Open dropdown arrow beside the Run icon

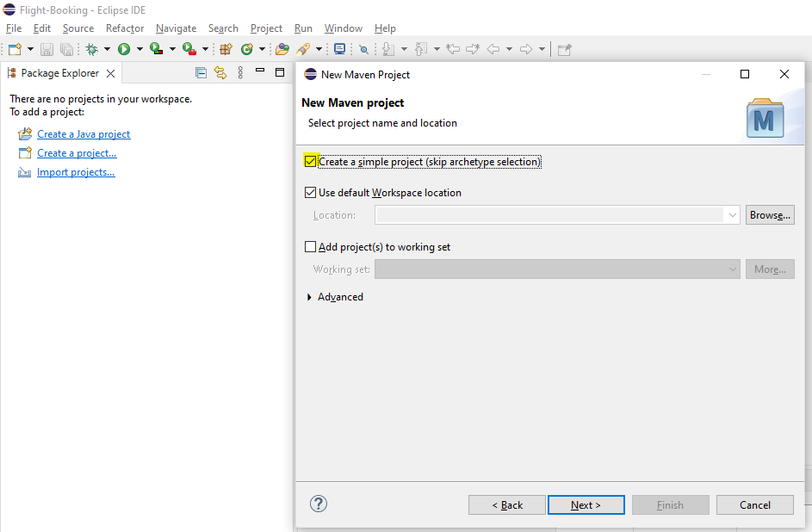pos(139,49)
